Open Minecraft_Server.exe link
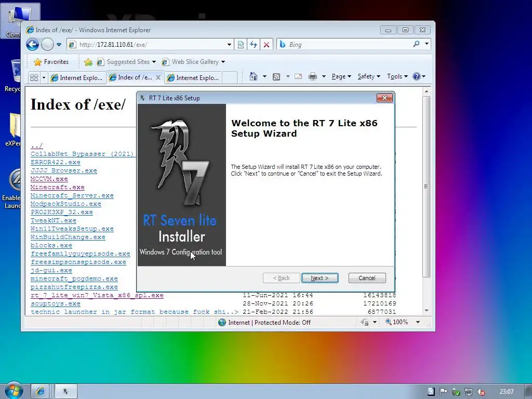Screen dimensions: 532x399 click(72, 195)
